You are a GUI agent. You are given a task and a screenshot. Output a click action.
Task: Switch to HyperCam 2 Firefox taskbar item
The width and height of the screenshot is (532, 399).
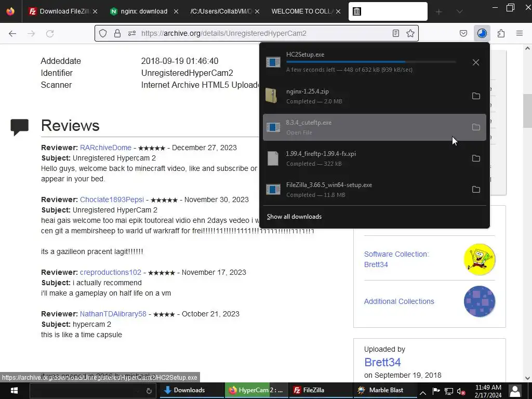256,391
